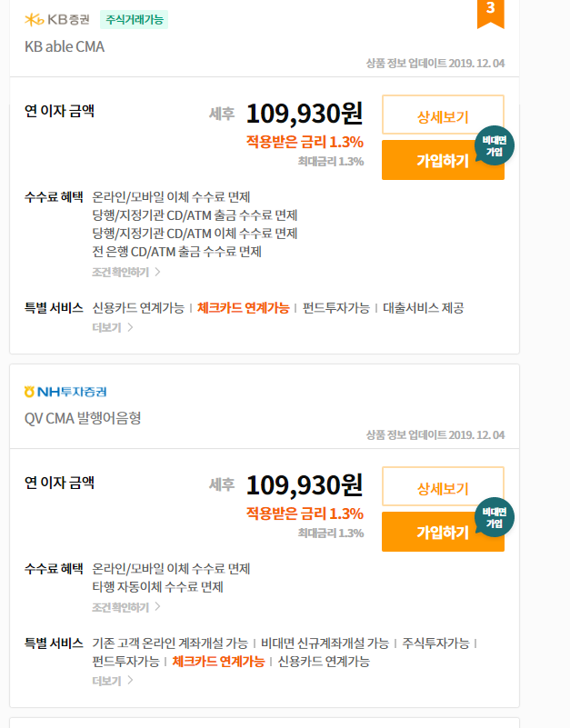Open 상세보기 for QV CMA 발행어음형

(443, 486)
